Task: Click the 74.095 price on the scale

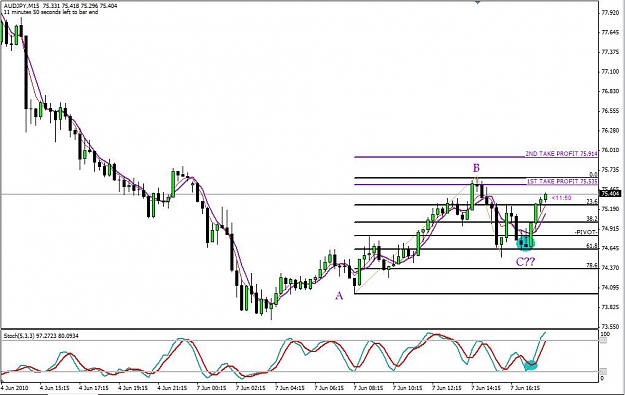Action: coord(610,287)
